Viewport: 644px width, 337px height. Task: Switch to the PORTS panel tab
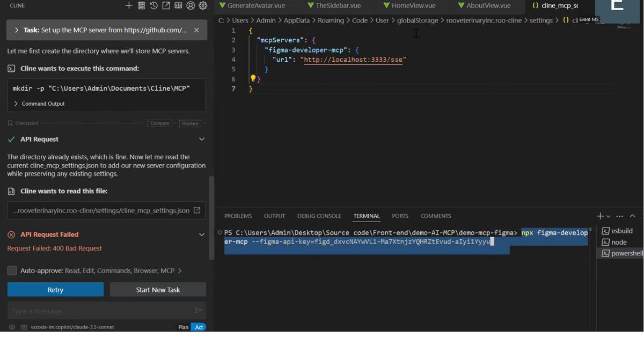400,216
